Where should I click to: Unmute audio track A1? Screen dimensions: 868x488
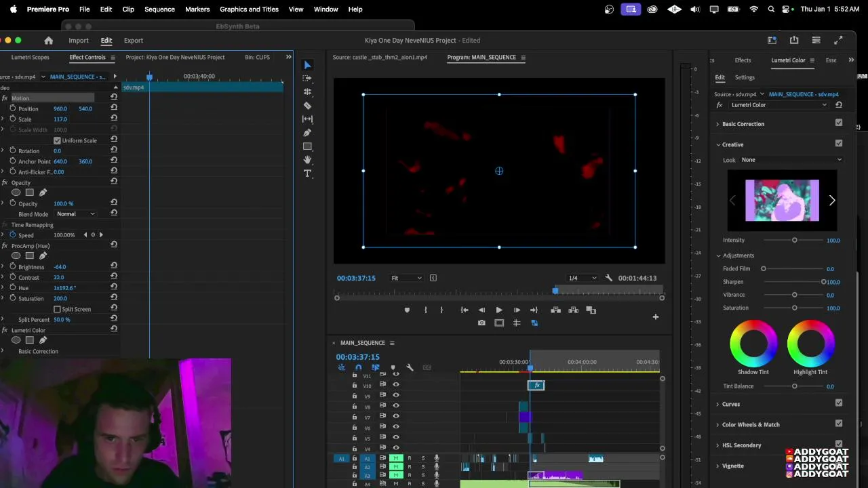point(396,458)
